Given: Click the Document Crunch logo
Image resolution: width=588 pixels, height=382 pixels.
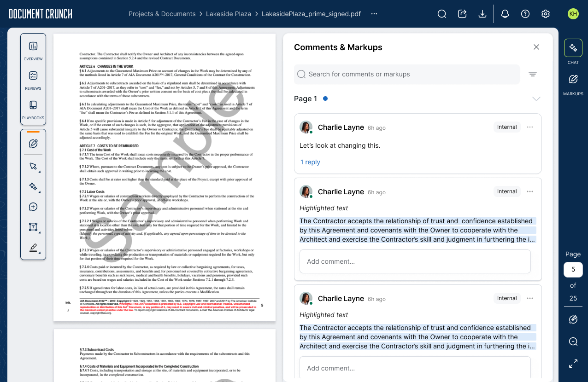Looking at the screenshot, I should [41, 14].
